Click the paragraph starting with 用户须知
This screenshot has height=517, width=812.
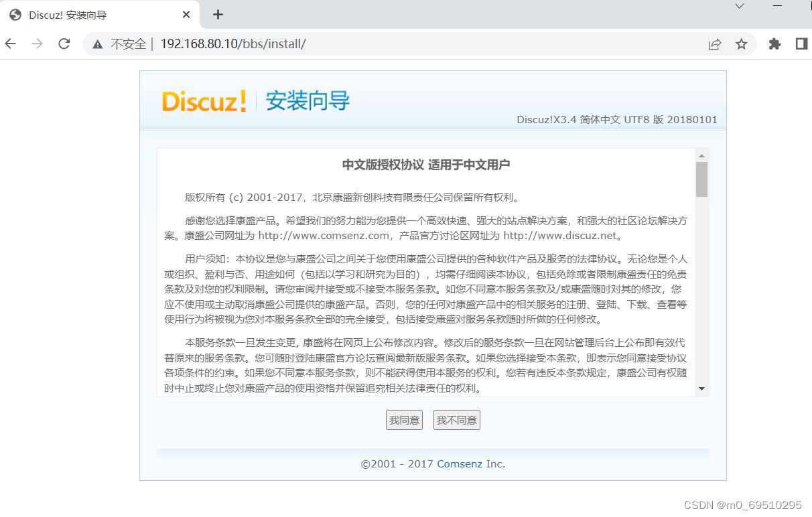click(426, 289)
